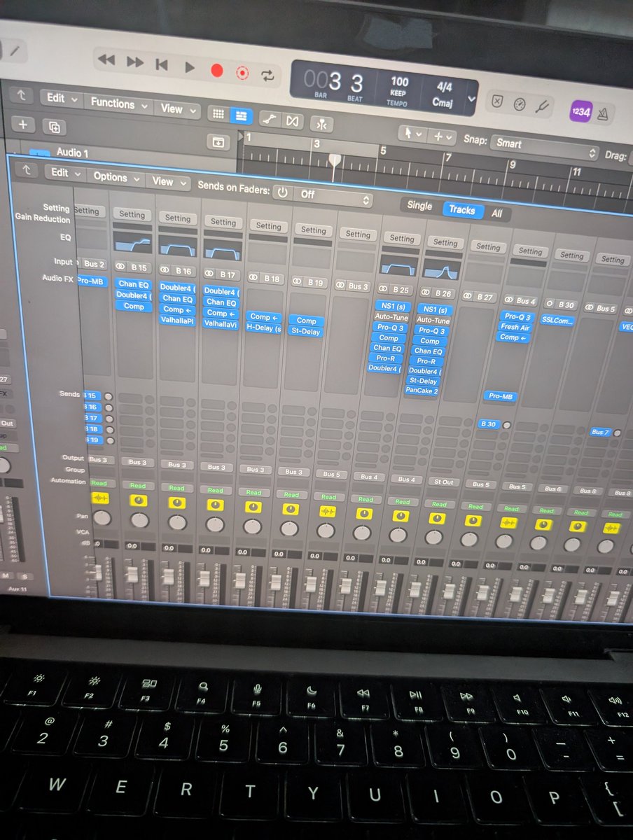Click the Fast Forward transport button
633x840 pixels.
pos(134,62)
